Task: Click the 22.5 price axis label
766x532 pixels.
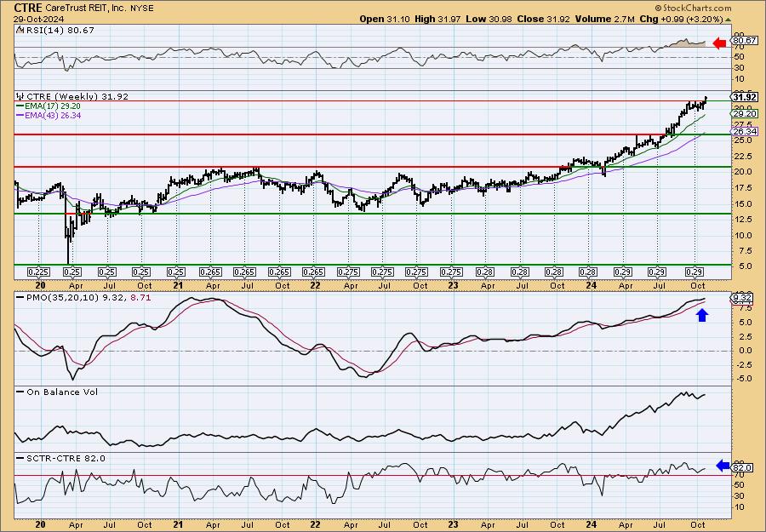Action: 742,157
